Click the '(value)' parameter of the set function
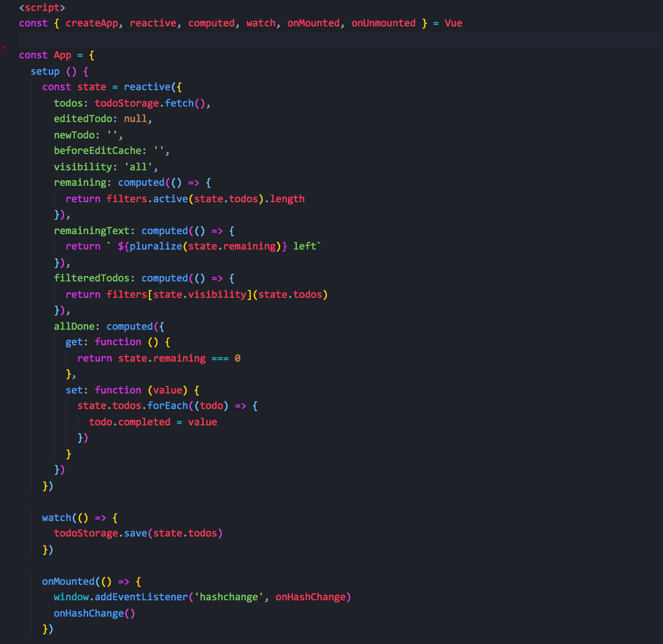This screenshot has height=644, width=663. point(168,390)
